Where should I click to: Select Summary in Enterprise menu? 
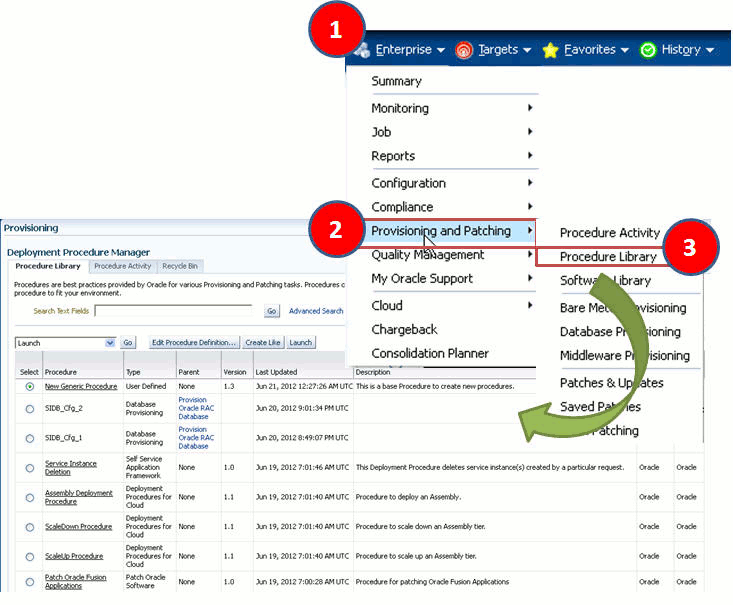[396, 81]
